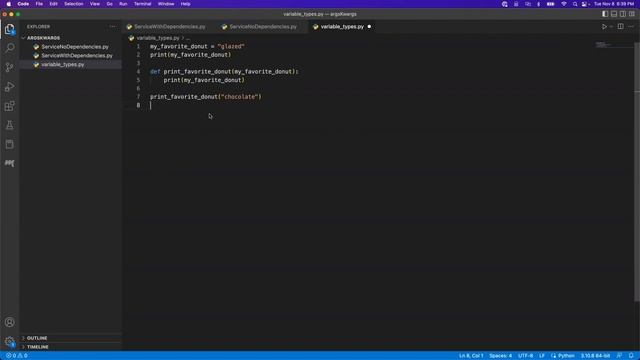The width and height of the screenshot is (640, 360).
Task: Open the Source Control view
Action: click(x=9, y=67)
